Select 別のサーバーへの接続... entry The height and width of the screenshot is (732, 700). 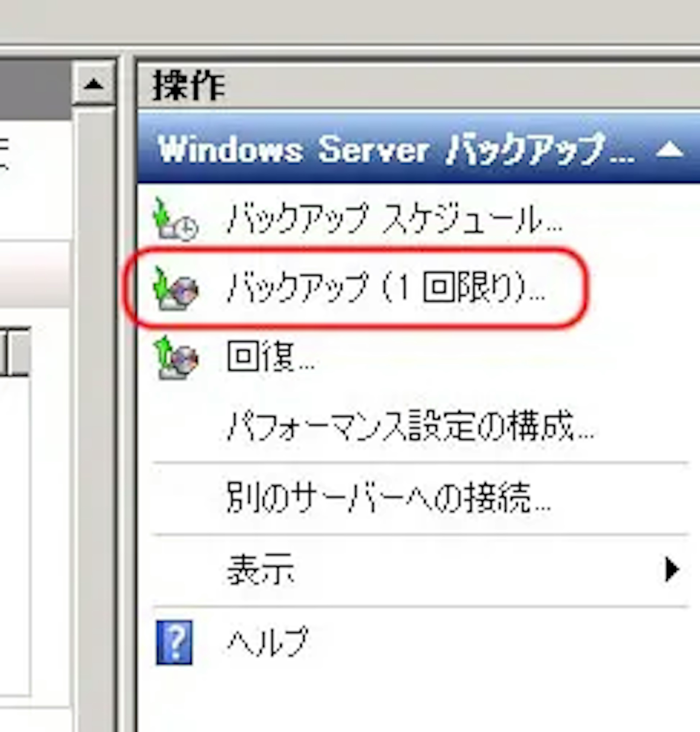[388, 498]
